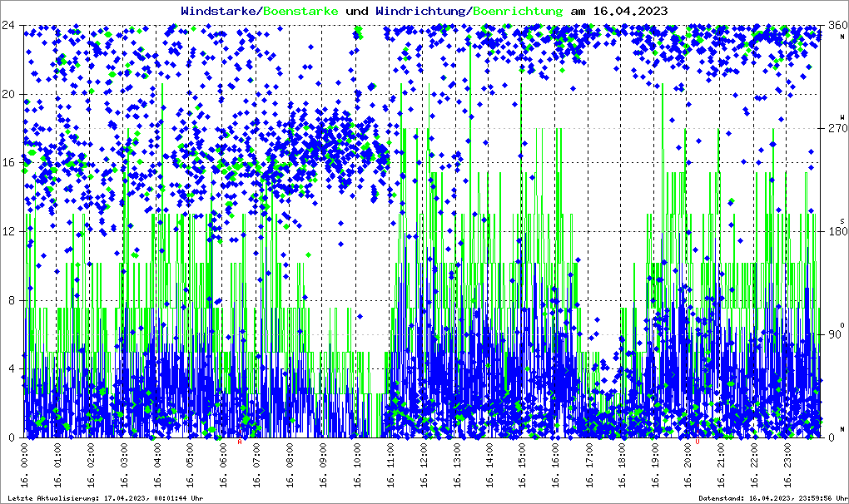
Task: Click the compass letter 'W' beside 270
Action: tap(842, 117)
